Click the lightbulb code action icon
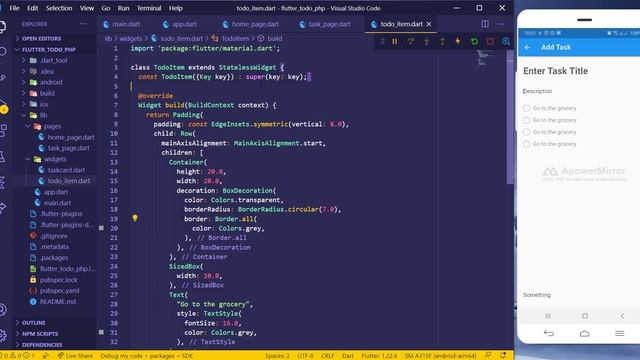 point(135,218)
